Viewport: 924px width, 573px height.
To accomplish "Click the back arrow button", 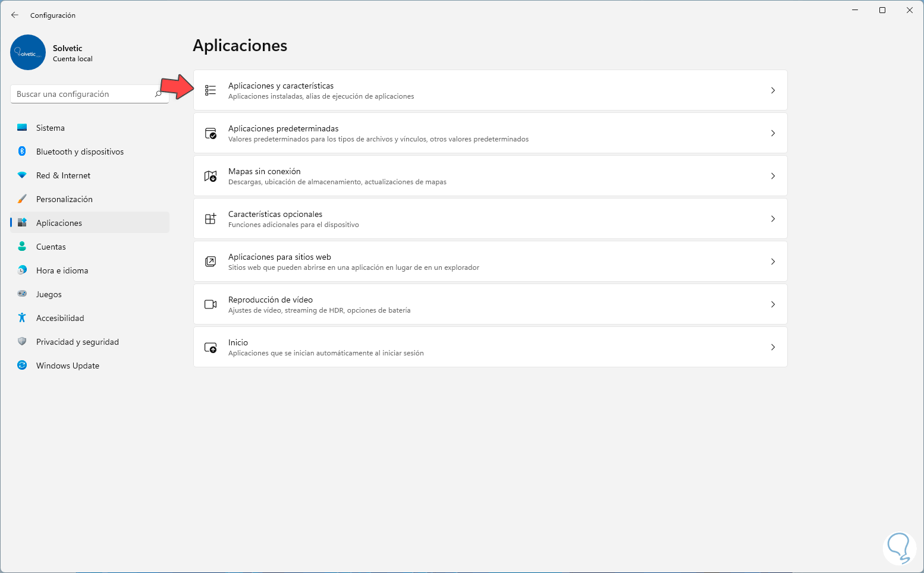I will (x=15, y=15).
